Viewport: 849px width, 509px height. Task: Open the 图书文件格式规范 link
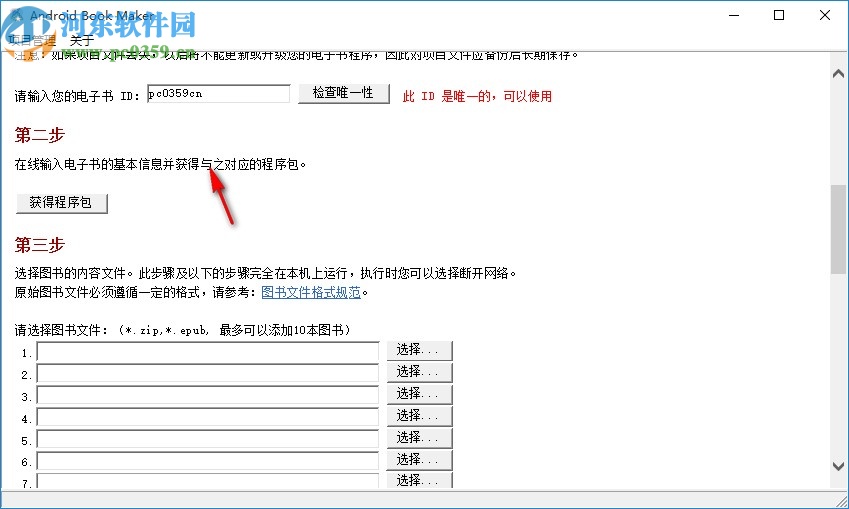pos(311,292)
